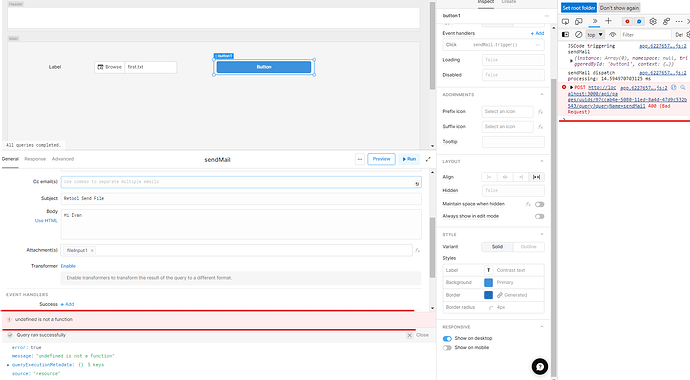This screenshot has height=380, width=690.
Task: Switch to the Inspect panel tab
Action: pos(486,2)
